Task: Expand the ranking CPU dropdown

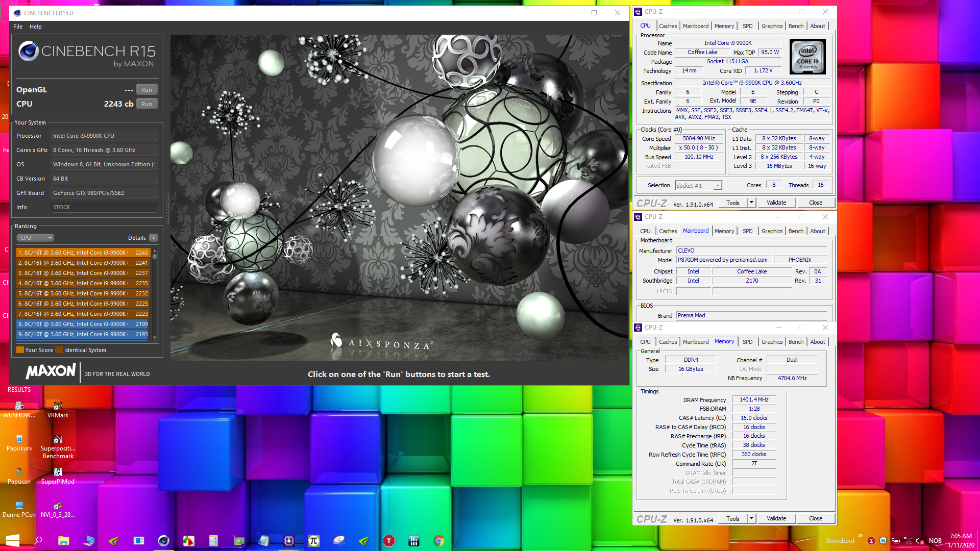Action: pos(35,238)
